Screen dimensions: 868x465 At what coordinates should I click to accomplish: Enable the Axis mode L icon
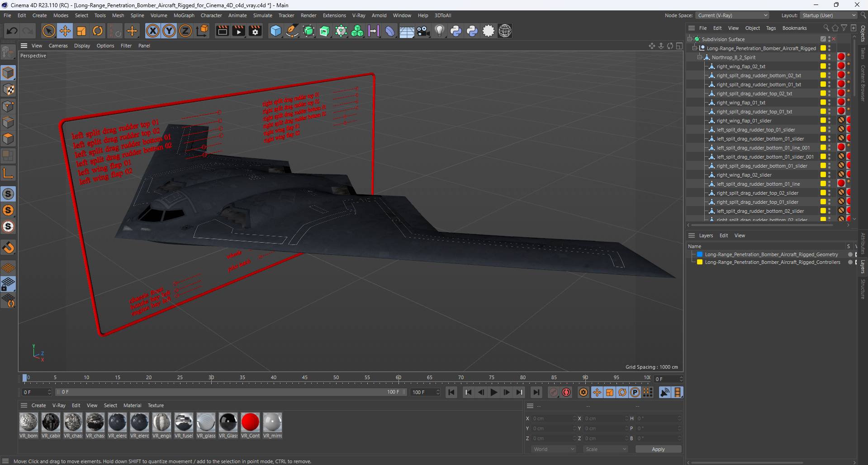coord(8,173)
